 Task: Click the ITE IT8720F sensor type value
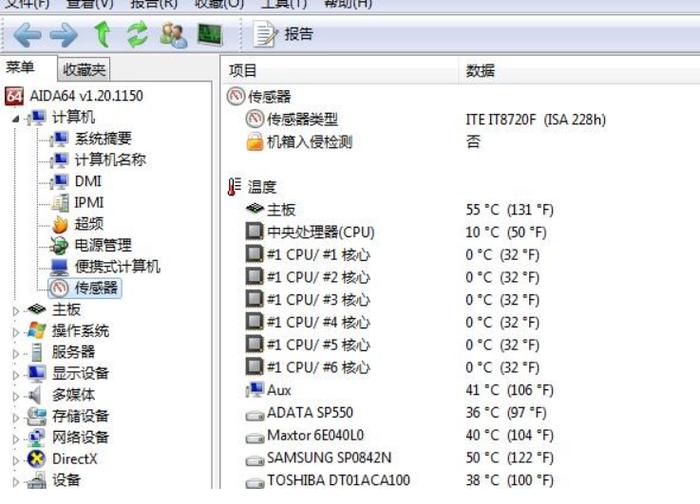536,120
